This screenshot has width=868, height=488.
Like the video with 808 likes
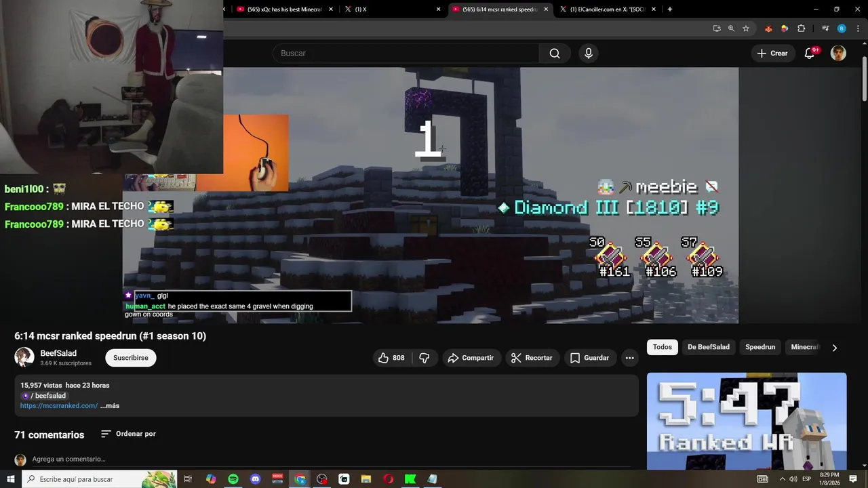(x=392, y=358)
